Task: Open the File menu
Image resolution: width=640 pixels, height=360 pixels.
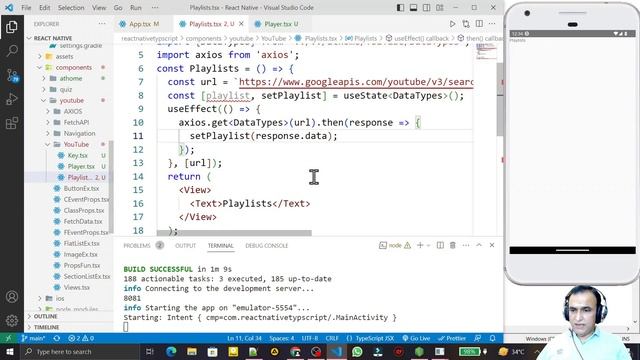Action: click(x=26, y=8)
